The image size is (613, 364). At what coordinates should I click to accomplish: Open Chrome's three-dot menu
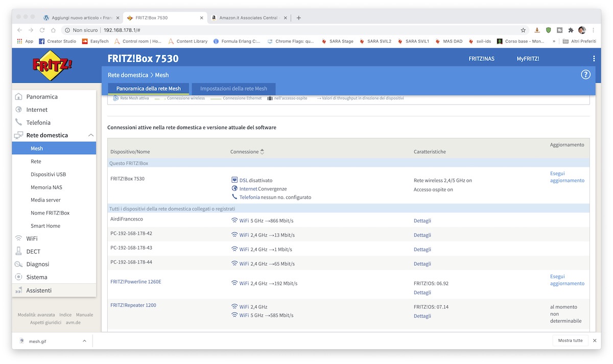click(x=593, y=30)
